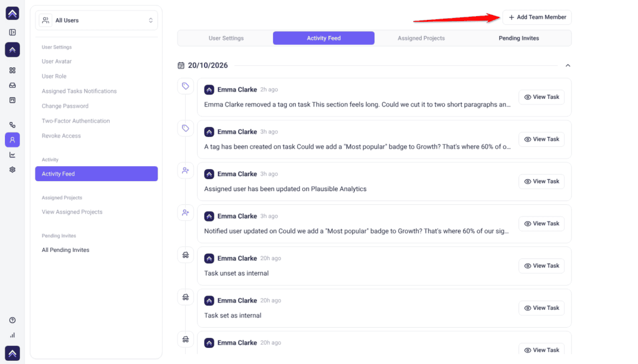Image resolution: width=638 pixels, height=364 pixels.
Task: Click the 20/10/2026 date heading
Action: (x=207, y=65)
